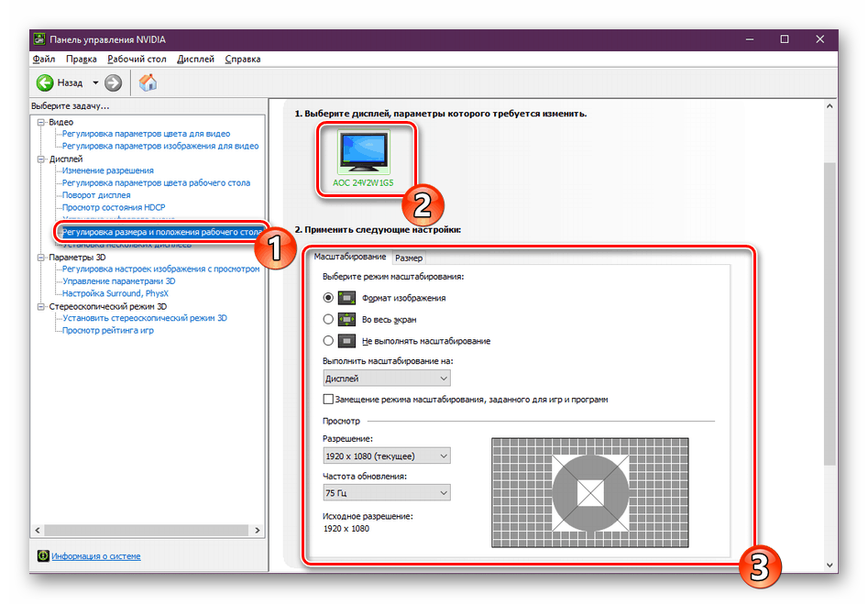Enable Замещение режима масштабирования checkbox
This screenshot has height=604, width=868.
pos(328,400)
